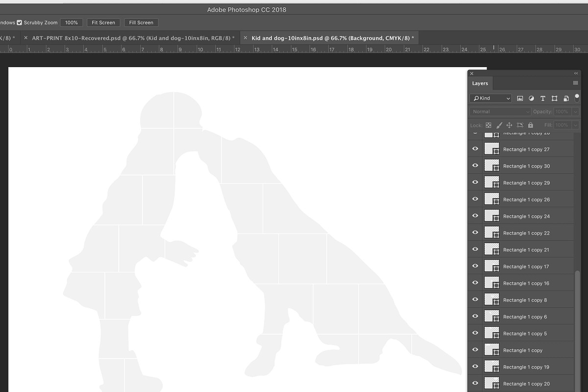Viewport: 588px width, 392px height.
Task: Click the lock image pixels brush icon
Action: tap(499, 125)
